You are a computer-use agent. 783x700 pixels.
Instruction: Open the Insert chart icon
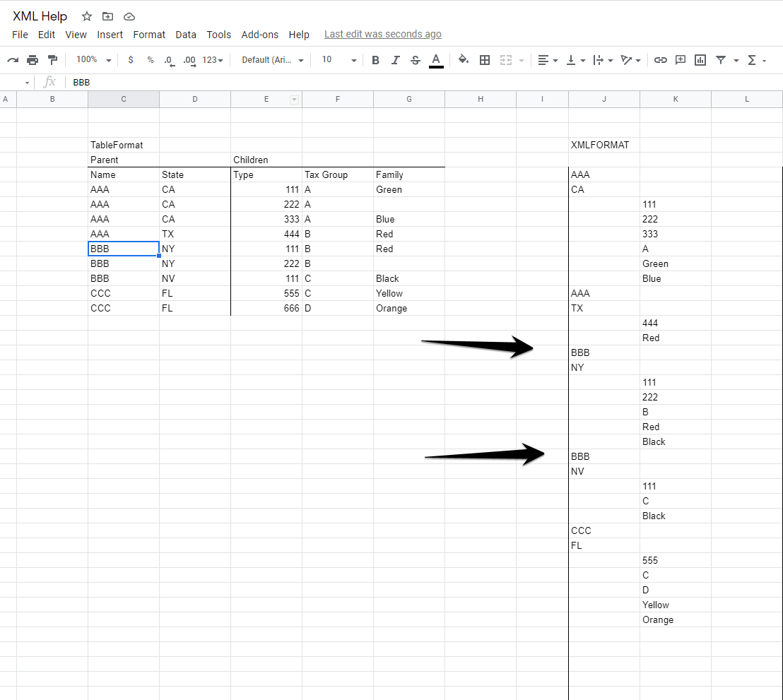pos(700,60)
